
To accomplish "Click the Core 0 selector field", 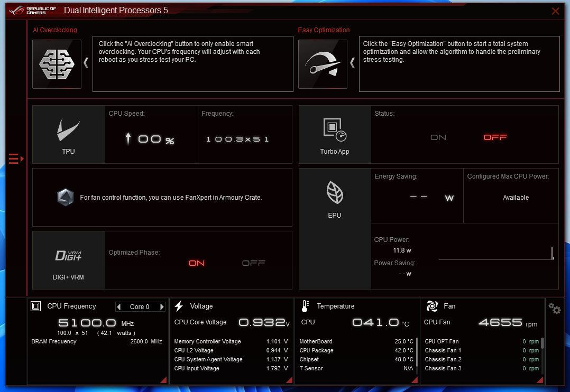I will (140, 306).
